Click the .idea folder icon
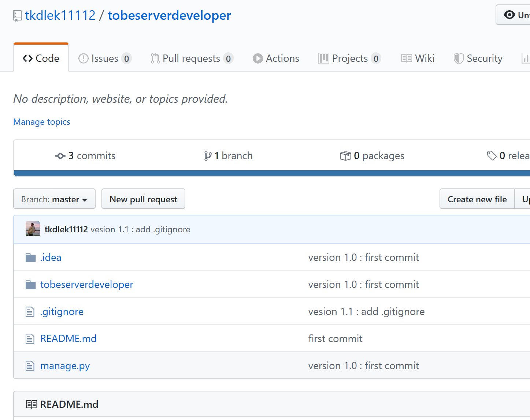 (x=30, y=258)
